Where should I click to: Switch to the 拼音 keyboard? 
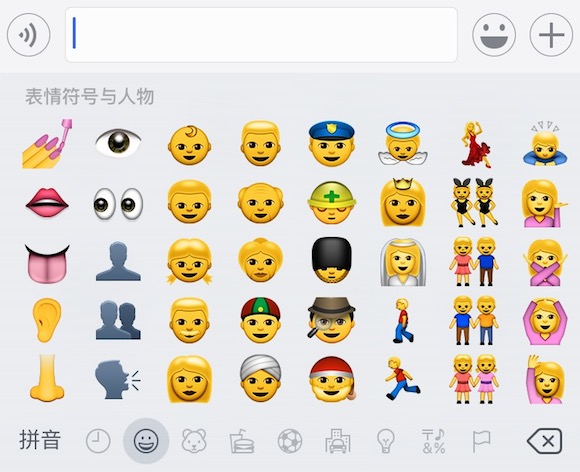tap(40, 440)
